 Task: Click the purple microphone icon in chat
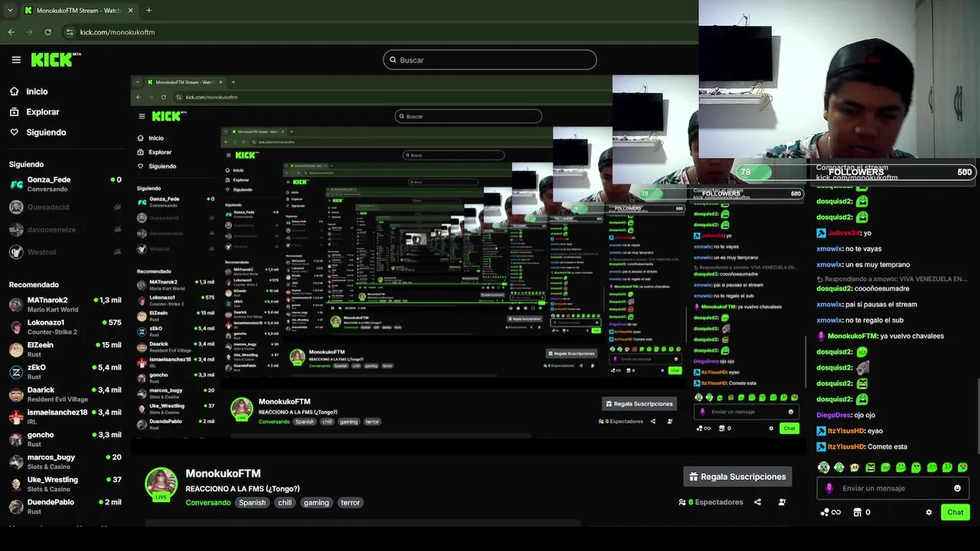829,488
